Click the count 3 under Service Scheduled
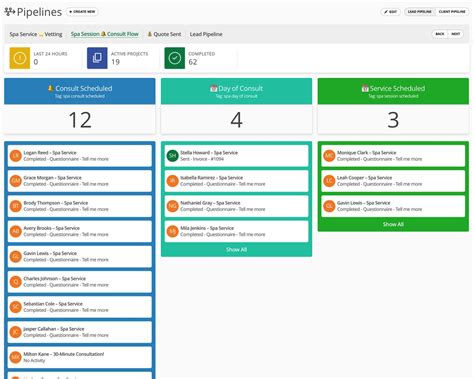 [x=393, y=120]
